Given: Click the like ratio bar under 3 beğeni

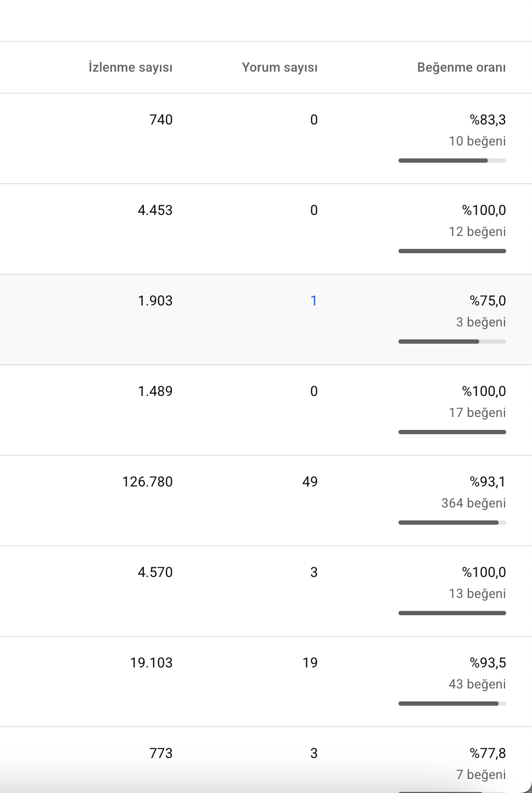Looking at the screenshot, I should (x=452, y=342).
